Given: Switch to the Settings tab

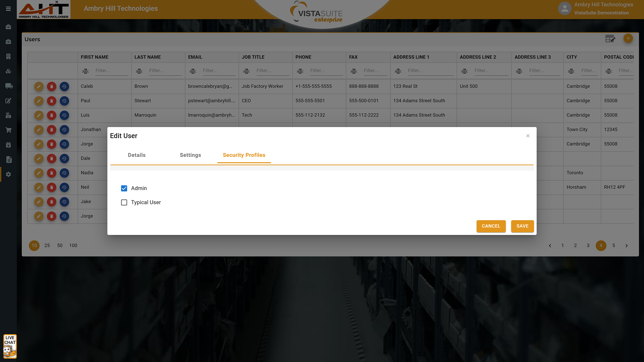Looking at the screenshot, I should pyautogui.click(x=190, y=155).
